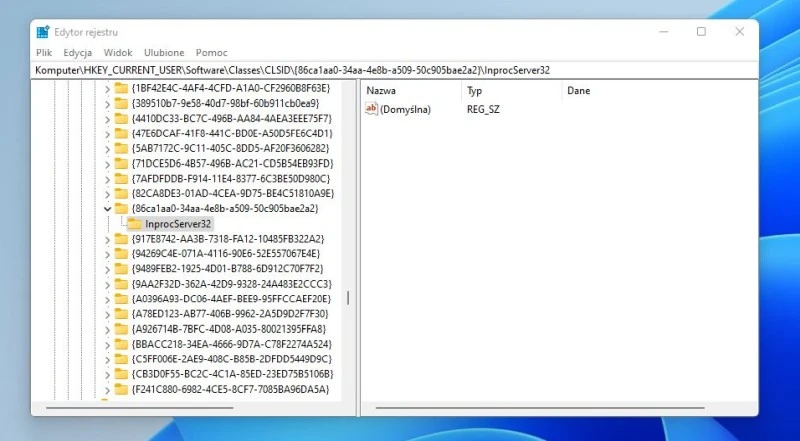This screenshot has height=441, width=800.
Task: Expand the {CB3D0F55-BC2C-4C1A-85ED-23ED75B5106B} key
Action: [107, 375]
